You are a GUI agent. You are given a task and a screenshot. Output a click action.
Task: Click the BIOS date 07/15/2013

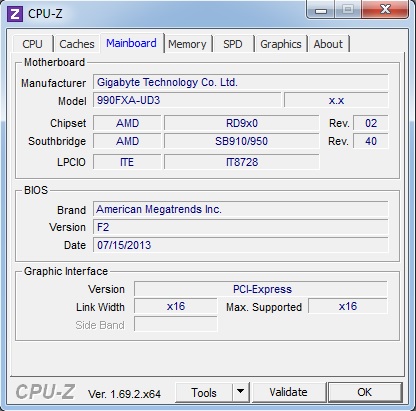pyautogui.click(x=240, y=245)
